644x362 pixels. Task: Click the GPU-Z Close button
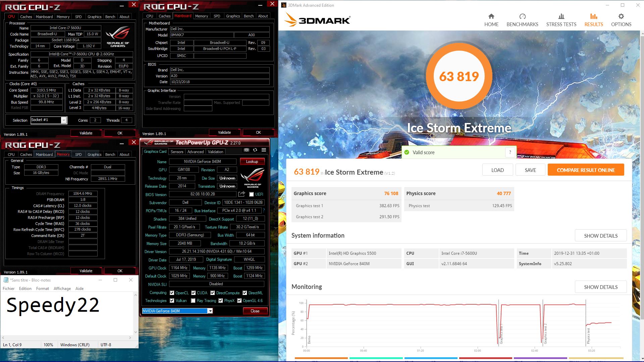[x=255, y=311]
